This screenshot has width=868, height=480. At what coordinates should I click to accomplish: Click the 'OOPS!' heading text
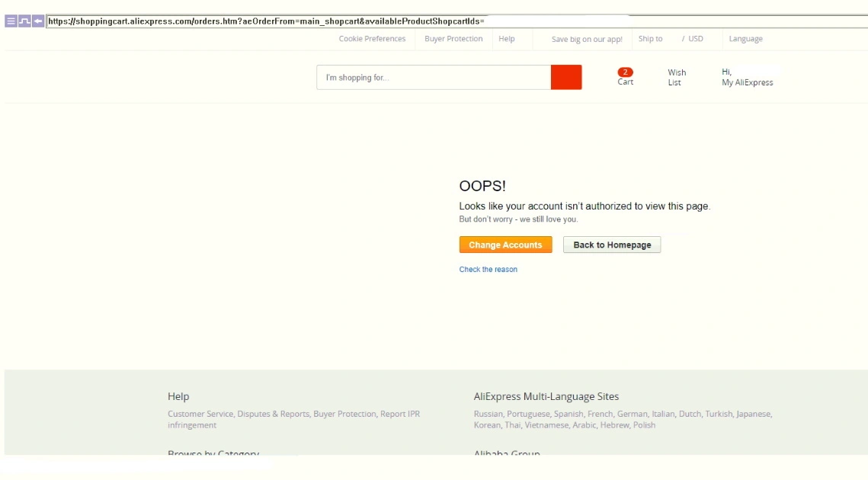pyautogui.click(x=482, y=186)
